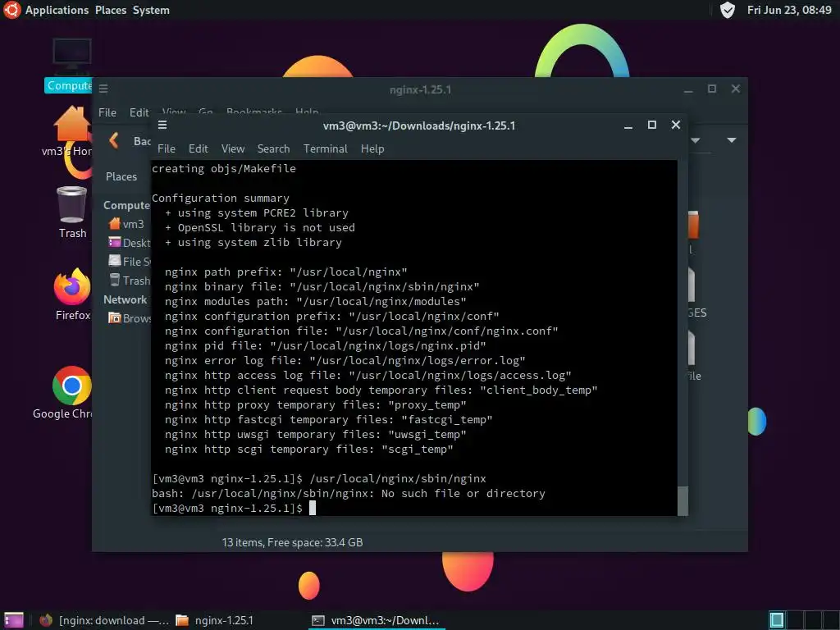
Task: Open the Computer desktop icon
Action: (71, 66)
